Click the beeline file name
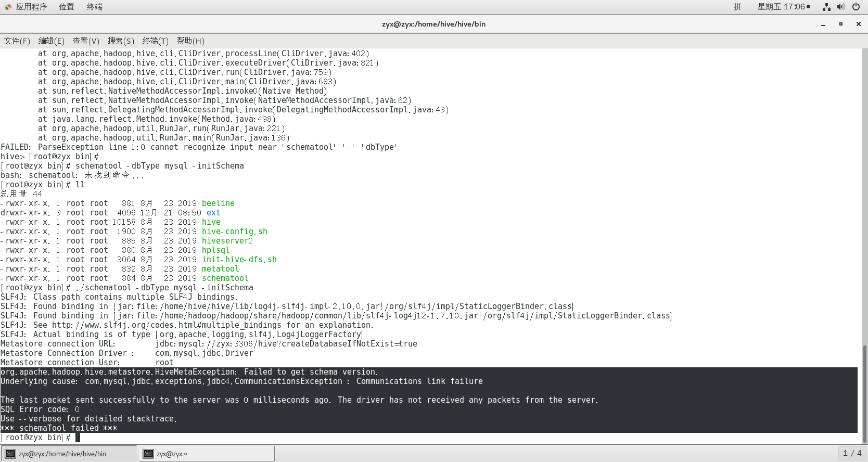The height and width of the screenshot is (462, 868). pos(218,203)
